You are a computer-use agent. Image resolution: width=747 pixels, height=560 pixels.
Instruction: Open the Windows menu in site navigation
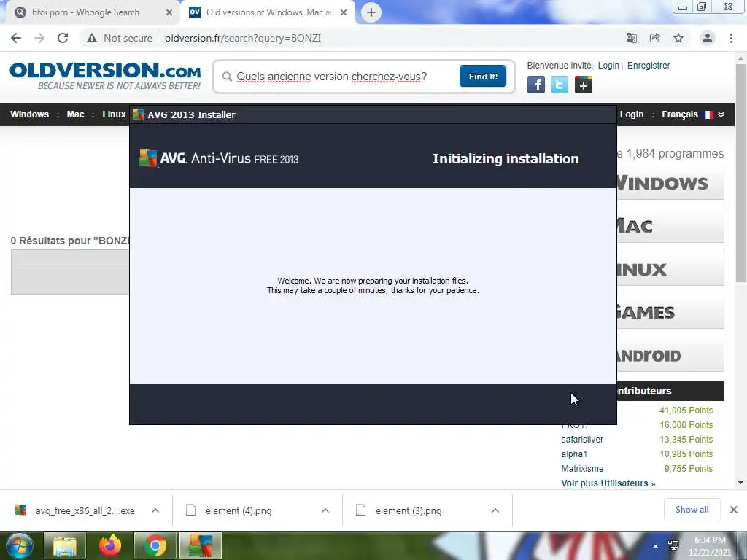[x=29, y=114]
